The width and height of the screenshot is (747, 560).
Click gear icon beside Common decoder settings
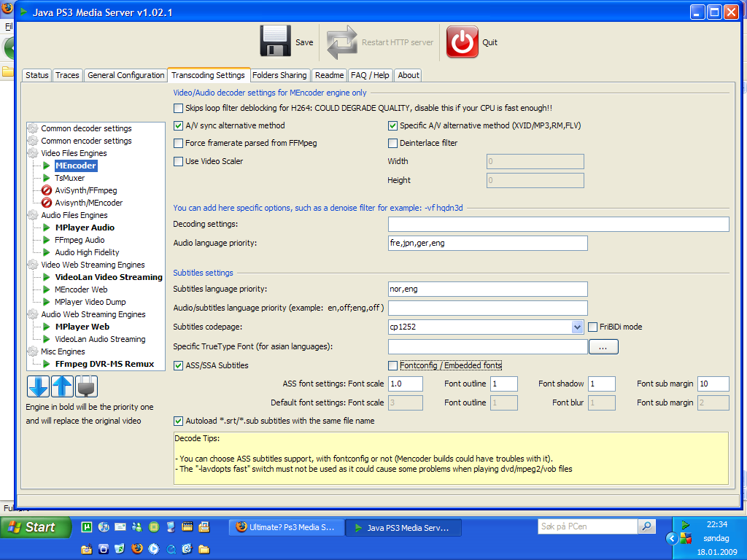coord(33,128)
